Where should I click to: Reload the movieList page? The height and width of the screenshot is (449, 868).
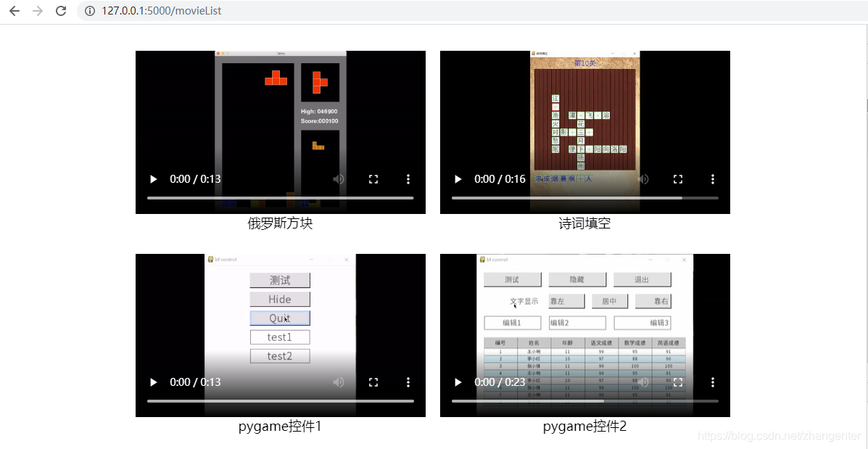(x=61, y=11)
